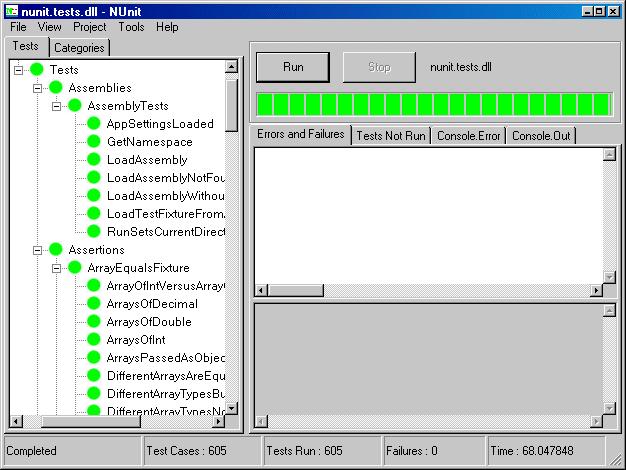Screen dimensions: 626x470
Task: Open the Console.Out tab
Action: pos(541,136)
